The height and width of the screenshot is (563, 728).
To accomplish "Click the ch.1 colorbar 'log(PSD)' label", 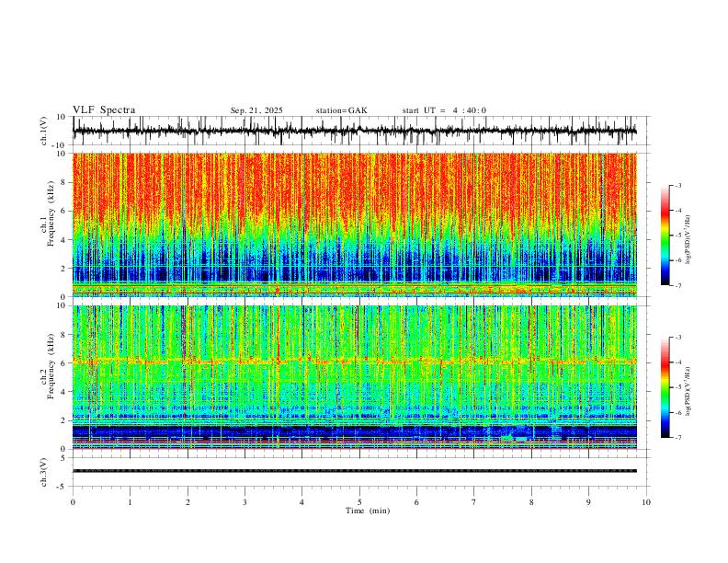I will 688,240.
